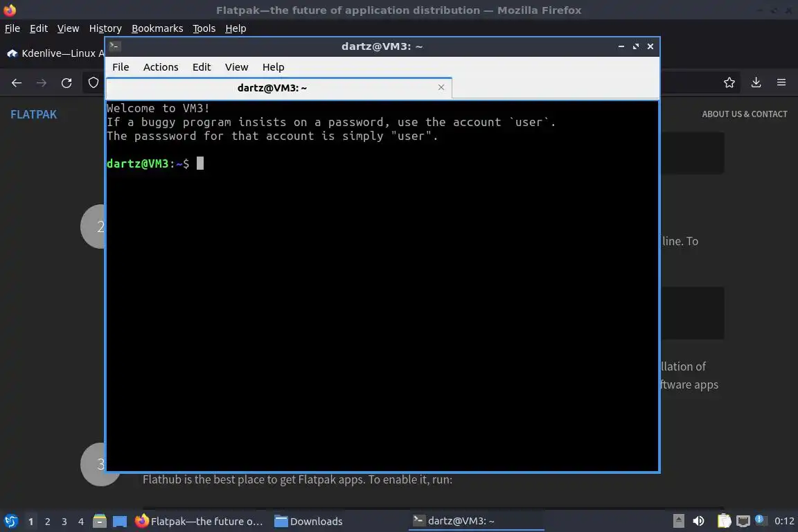Open Firefox View menu
Screen dimensions: 798x532
68,28
